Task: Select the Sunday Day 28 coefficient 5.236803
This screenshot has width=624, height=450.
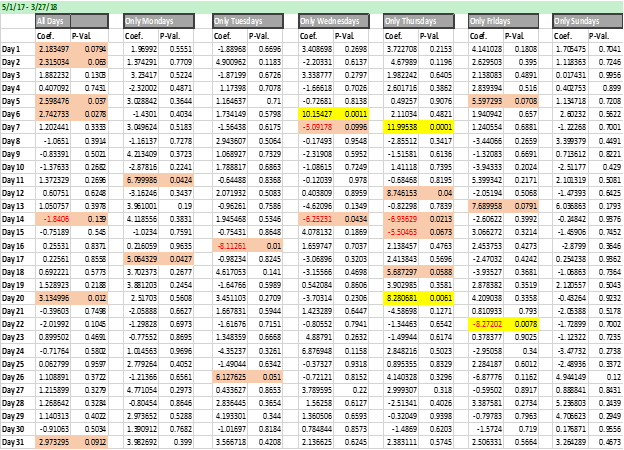Action: pyautogui.click(x=570, y=403)
